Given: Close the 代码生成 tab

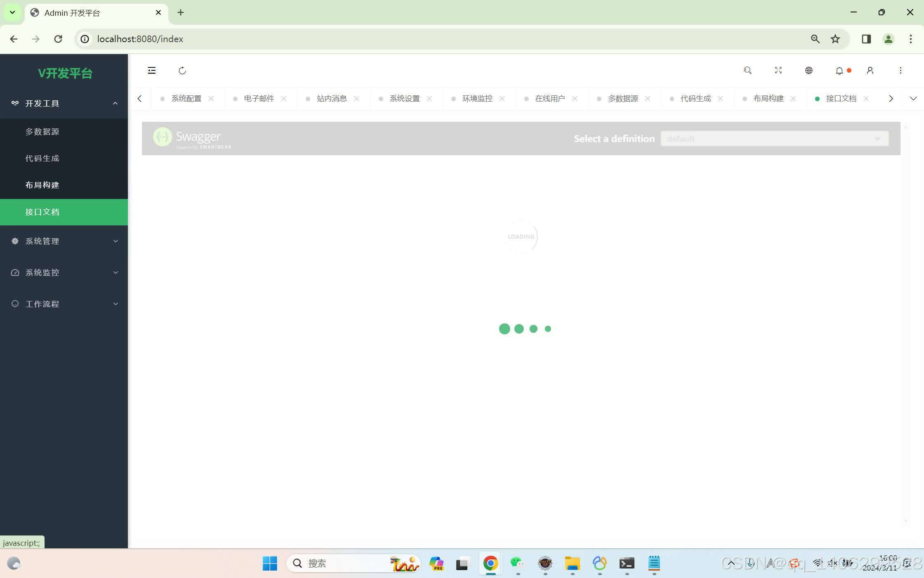Looking at the screenshot, I should tap(721, 99).
